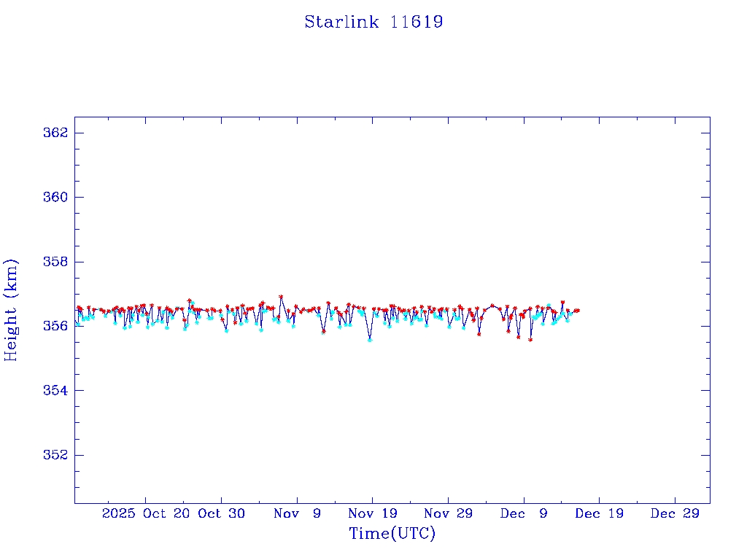Click the Dec 29 date label
This screenshot has width=747, height=560.
pyautogui.click(x=674, y=513)
